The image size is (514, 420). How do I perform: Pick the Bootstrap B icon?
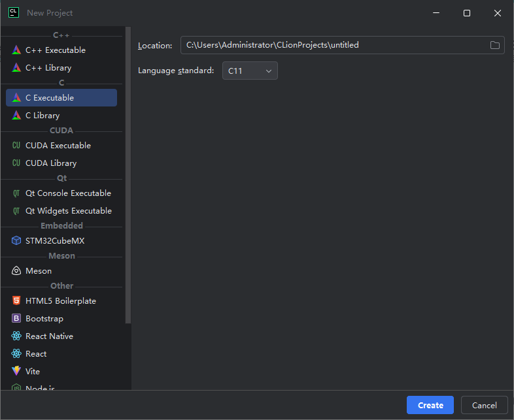[x=16, y=319]
